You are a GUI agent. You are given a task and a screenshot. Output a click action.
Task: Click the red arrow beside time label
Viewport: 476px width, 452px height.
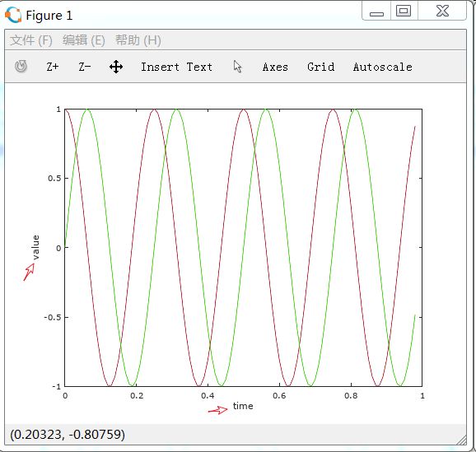click(x=217, y=410)
